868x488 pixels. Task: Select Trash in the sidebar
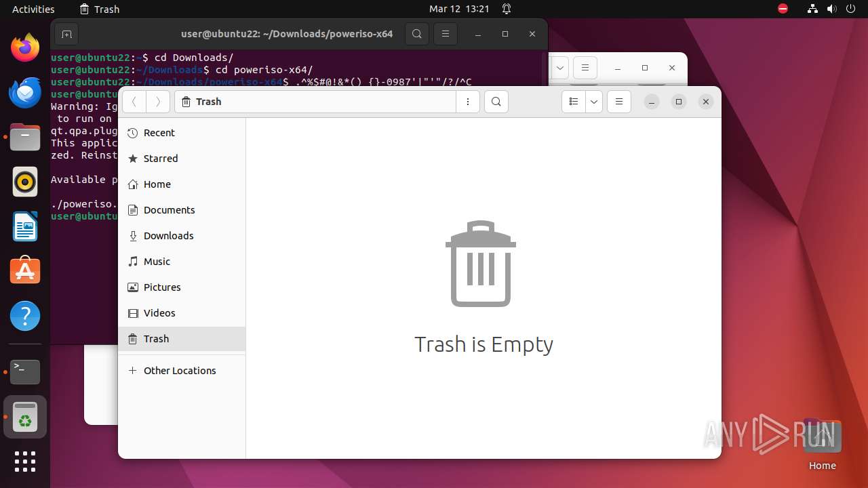point(182,339)
